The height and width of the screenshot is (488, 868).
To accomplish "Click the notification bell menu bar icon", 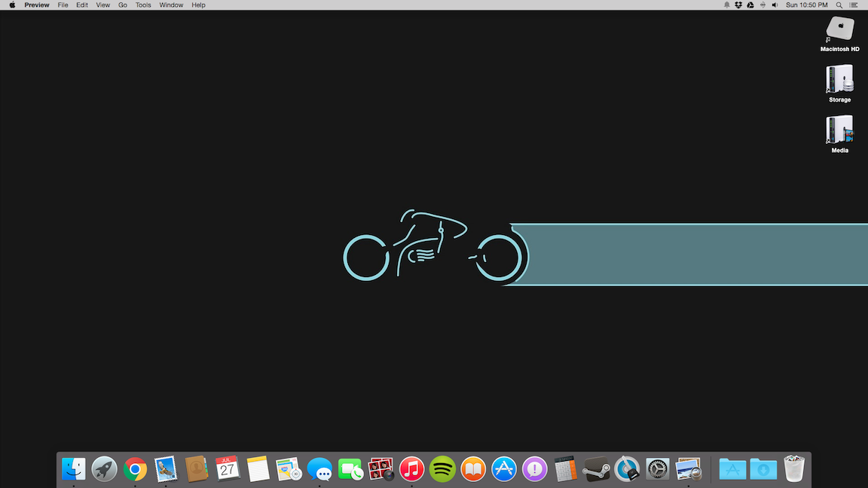I will click(x=727, y=5).
